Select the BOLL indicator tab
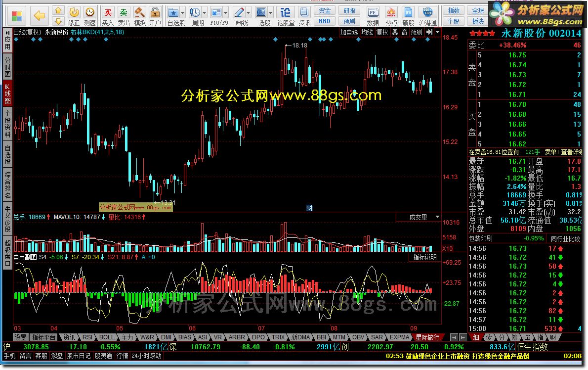Image resolution: width=588 pixels, height=370 pixels. 107,337
